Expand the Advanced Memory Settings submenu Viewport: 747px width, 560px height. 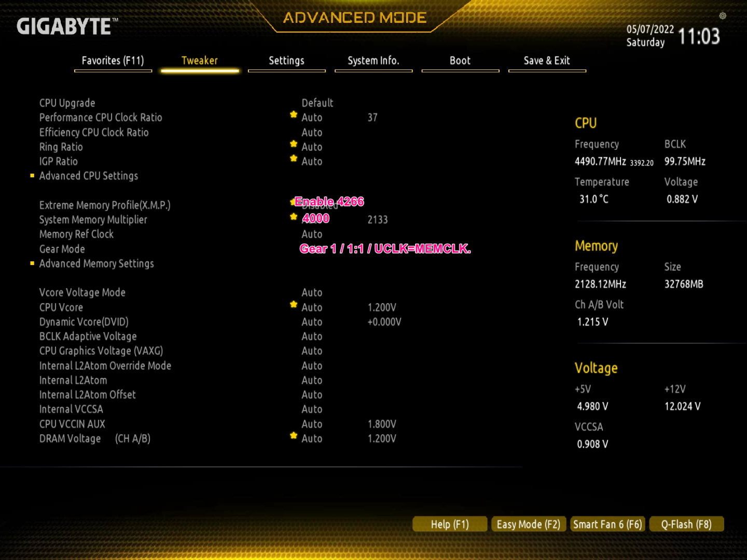96,264
